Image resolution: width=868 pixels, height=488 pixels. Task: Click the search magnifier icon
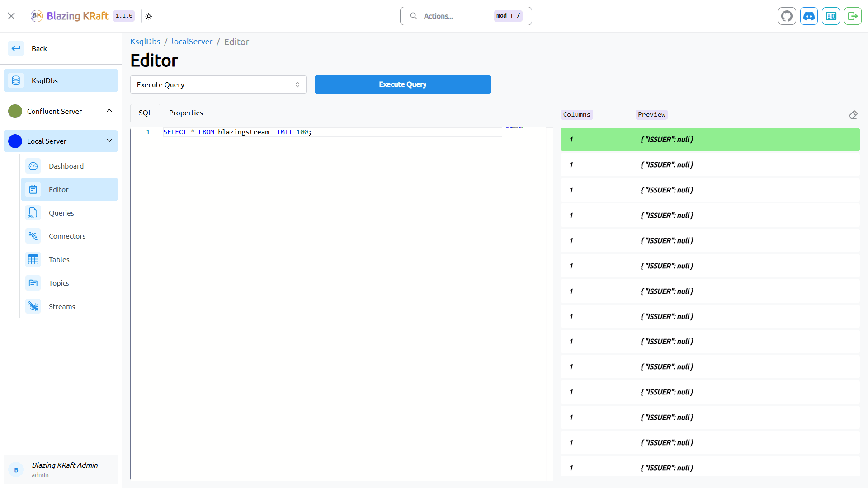click(x=413, y=16)
